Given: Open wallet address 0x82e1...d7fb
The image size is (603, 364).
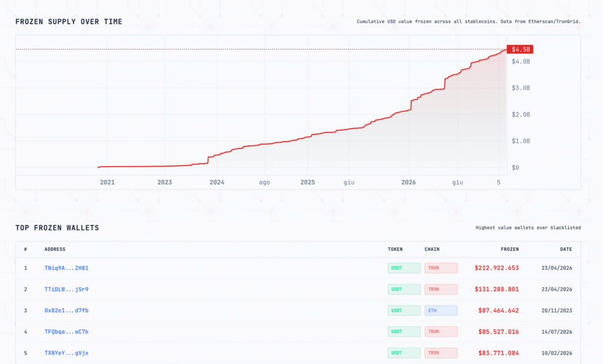Looking at the screenshot, I should pyautogui.click(x=66, y=310).
